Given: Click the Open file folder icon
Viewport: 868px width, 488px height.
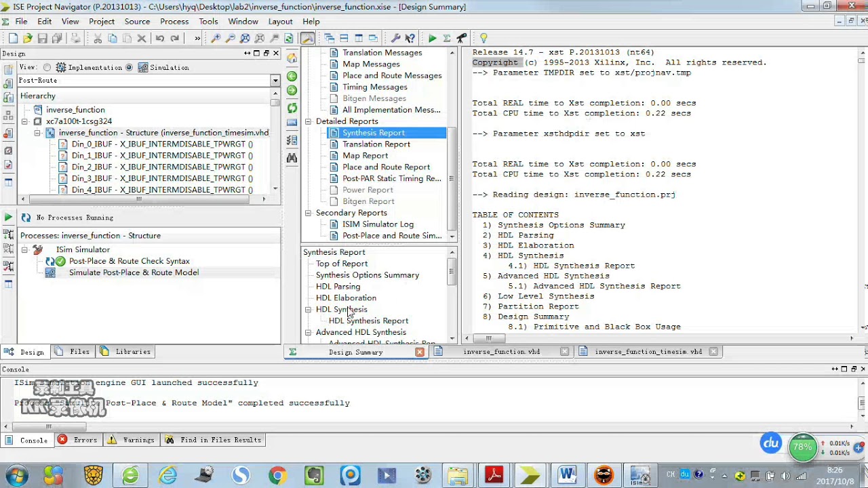Looking at the screenshot, I should click(x=28, y=39).
